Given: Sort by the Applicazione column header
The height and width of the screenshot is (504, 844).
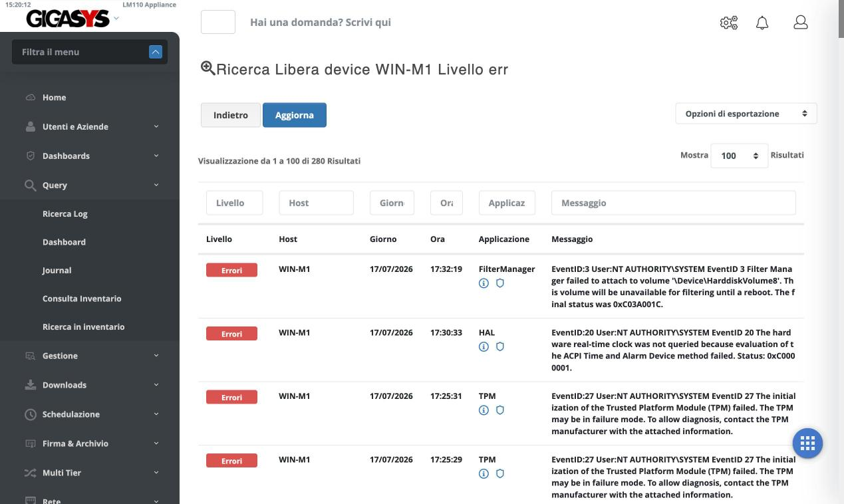Looking at the screenshot, I should click(x=504, y=239).
